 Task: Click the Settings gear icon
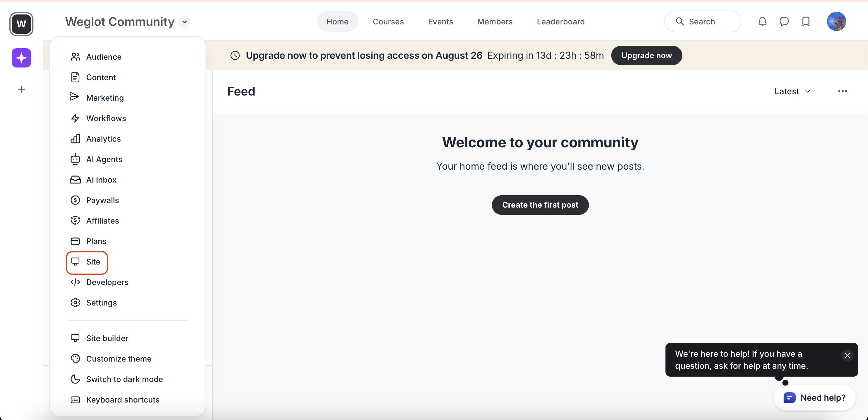tap(75, 303)
